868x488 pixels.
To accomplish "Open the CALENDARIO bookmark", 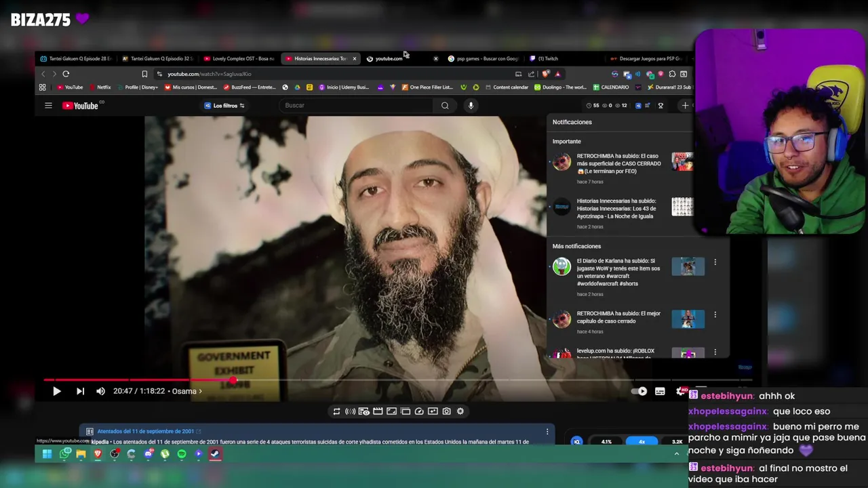I will pyautogui.click(x=611, y=87).
